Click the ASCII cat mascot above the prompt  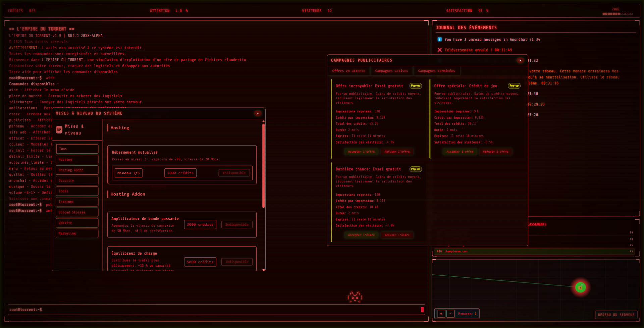tap(355, 297)
